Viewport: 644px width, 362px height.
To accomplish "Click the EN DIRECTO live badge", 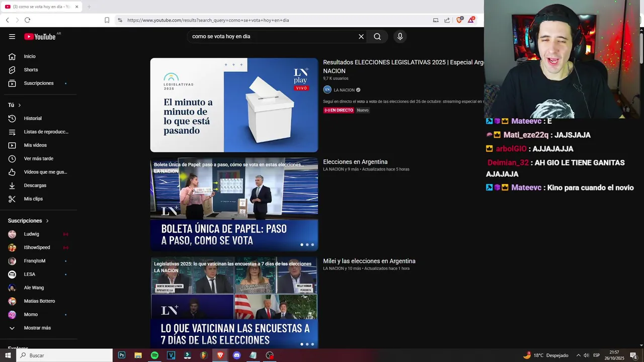I will pos(339,110).
